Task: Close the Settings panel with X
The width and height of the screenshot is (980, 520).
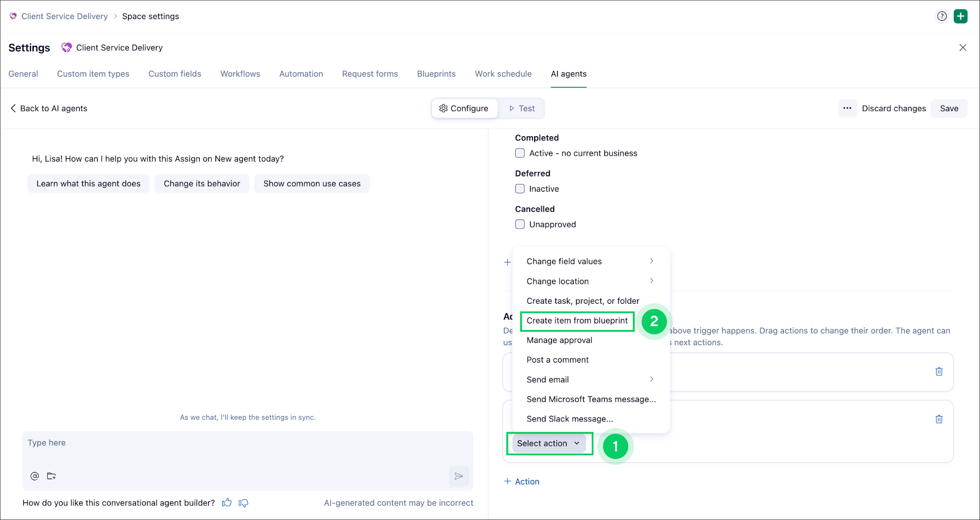Action: click(x=963, y=47)
